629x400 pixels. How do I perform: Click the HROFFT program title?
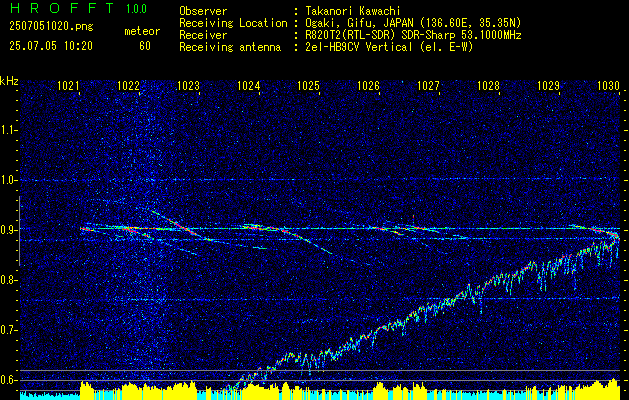click(x=62, y=8)
